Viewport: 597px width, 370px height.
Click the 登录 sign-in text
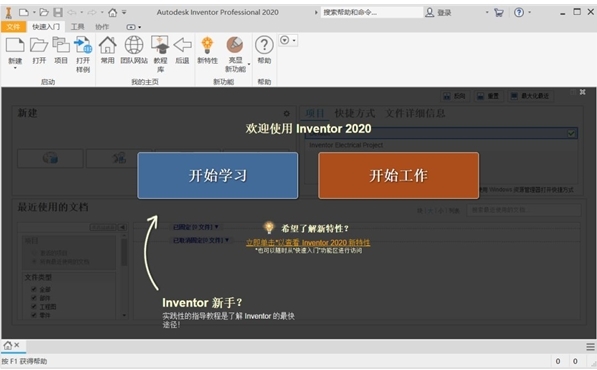[444, 13]
